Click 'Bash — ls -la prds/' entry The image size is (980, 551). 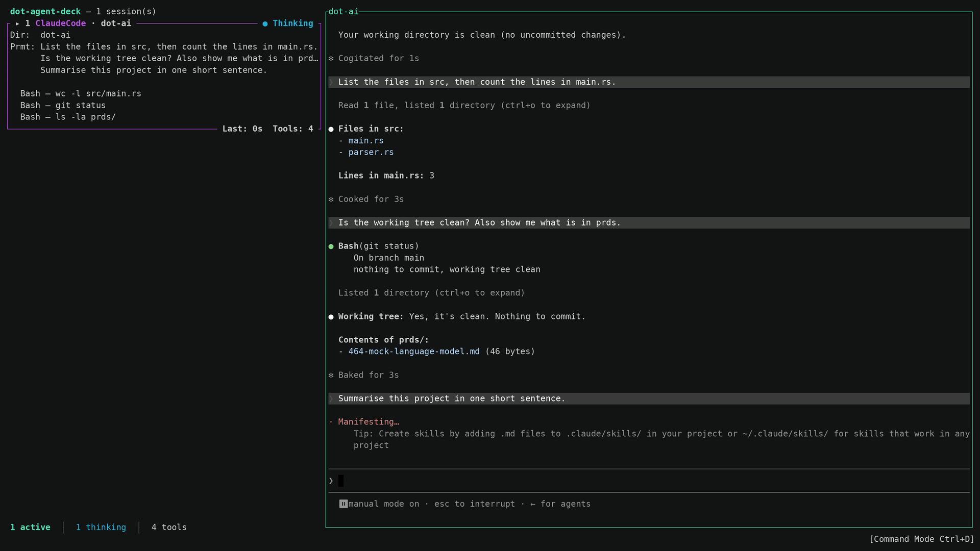(68, 117)
